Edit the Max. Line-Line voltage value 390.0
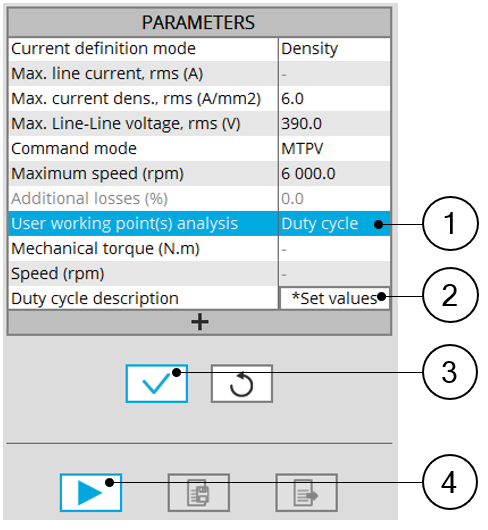Screen dimensions: 488x530 (x=334, y=124)
